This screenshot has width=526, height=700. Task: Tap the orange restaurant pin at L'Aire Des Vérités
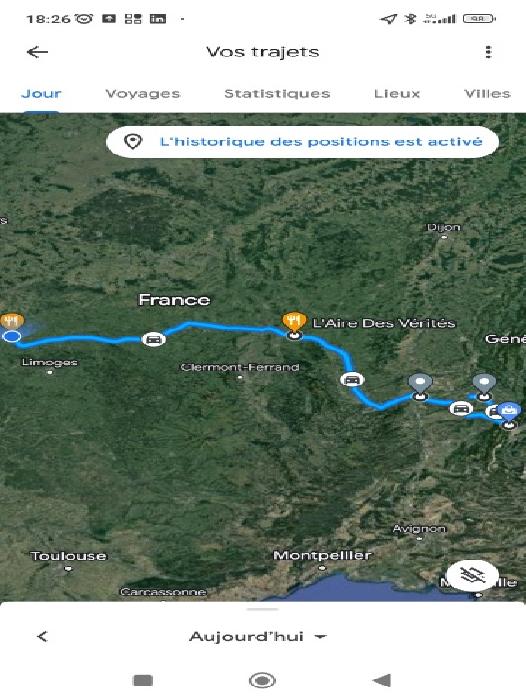[x=294, y=322]
